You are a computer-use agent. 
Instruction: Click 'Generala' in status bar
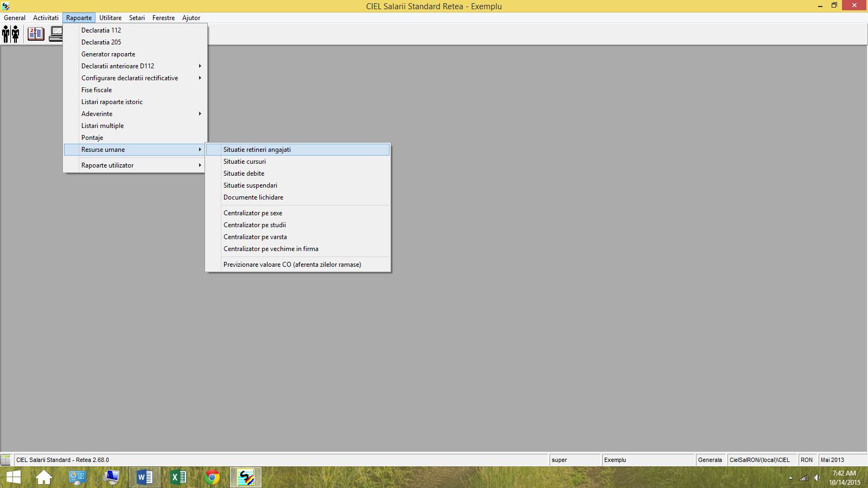pyautogui.click(x=710, y=460)
